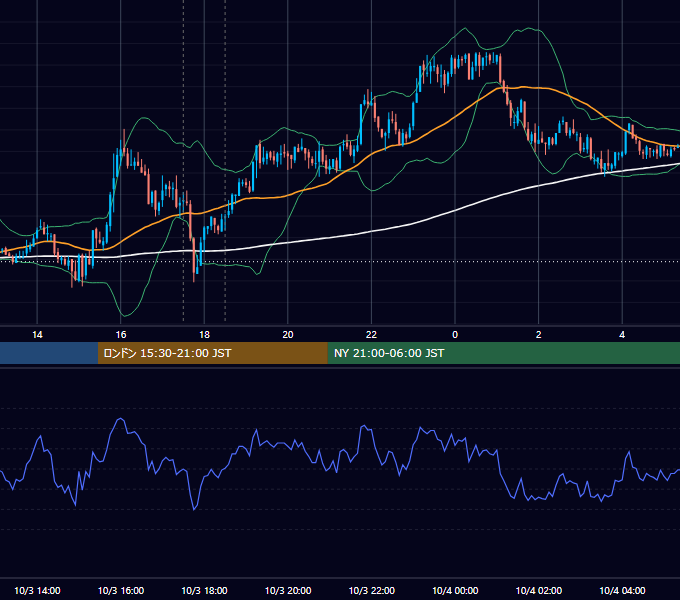Click the 10/4 02:00 date label

[539, 590]
